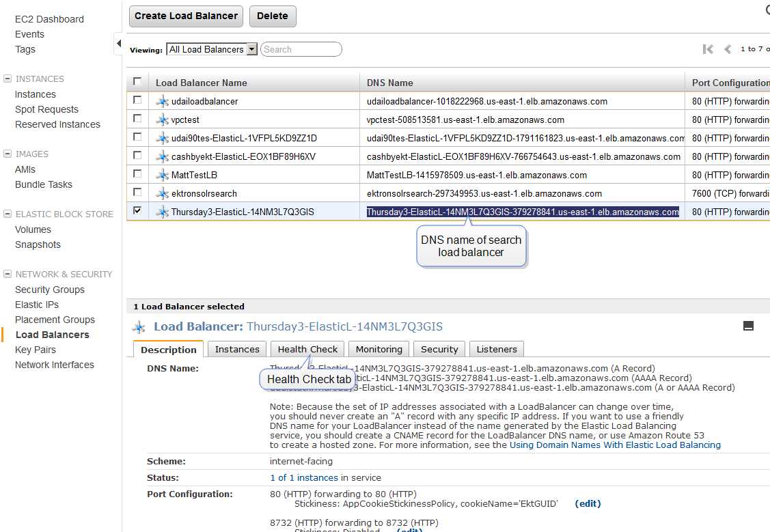770x532 pixels.
Task: Check the udailoadbalancer row checkbox
Action: click(137, 100)
